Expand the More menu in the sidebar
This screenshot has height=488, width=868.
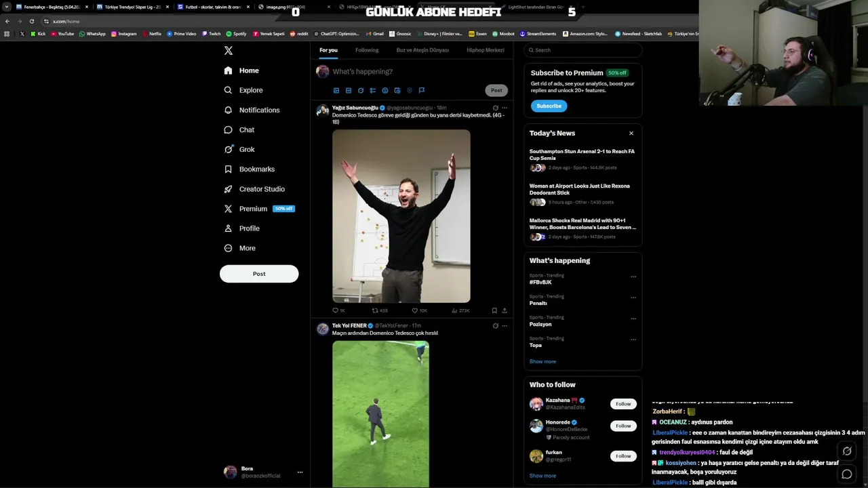tap(239, 248)
